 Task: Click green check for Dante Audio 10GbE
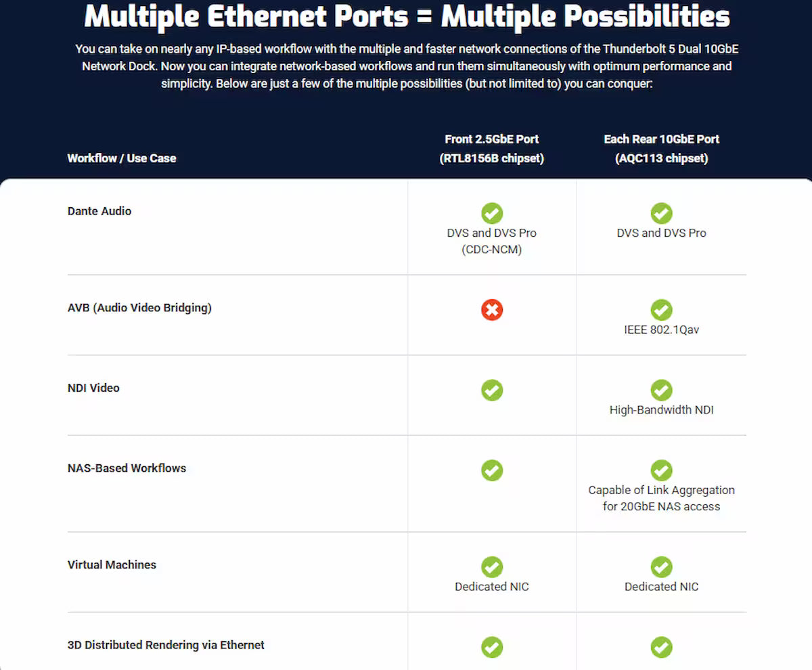click(x=661, y=213)
